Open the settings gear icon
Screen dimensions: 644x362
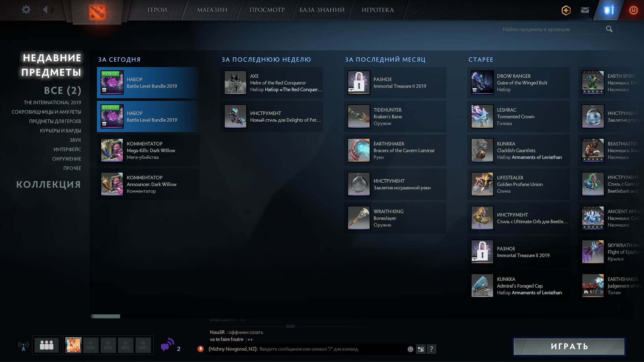[26, 9]
